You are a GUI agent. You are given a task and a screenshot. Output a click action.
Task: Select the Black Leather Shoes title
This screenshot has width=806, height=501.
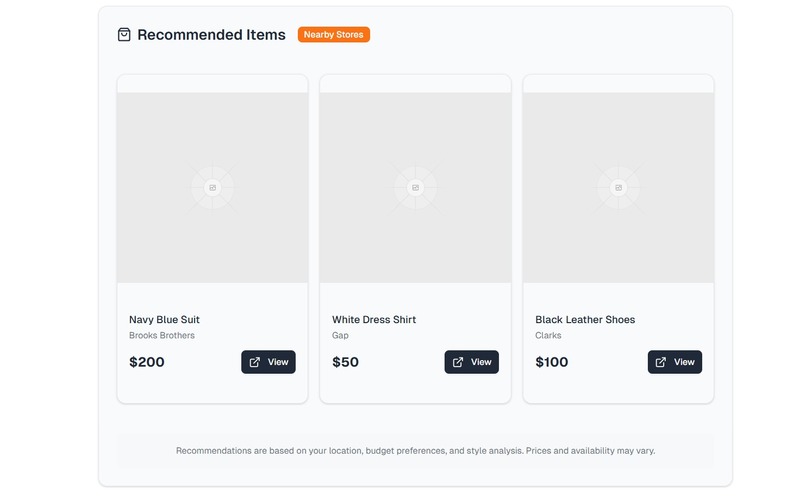point(585,320)
